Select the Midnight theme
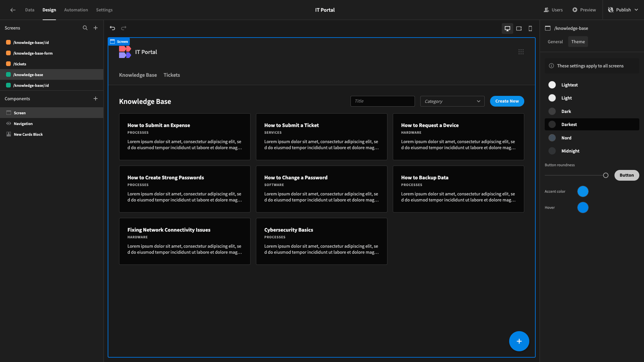This screenshot has width=644, height=362. [592, 151]
